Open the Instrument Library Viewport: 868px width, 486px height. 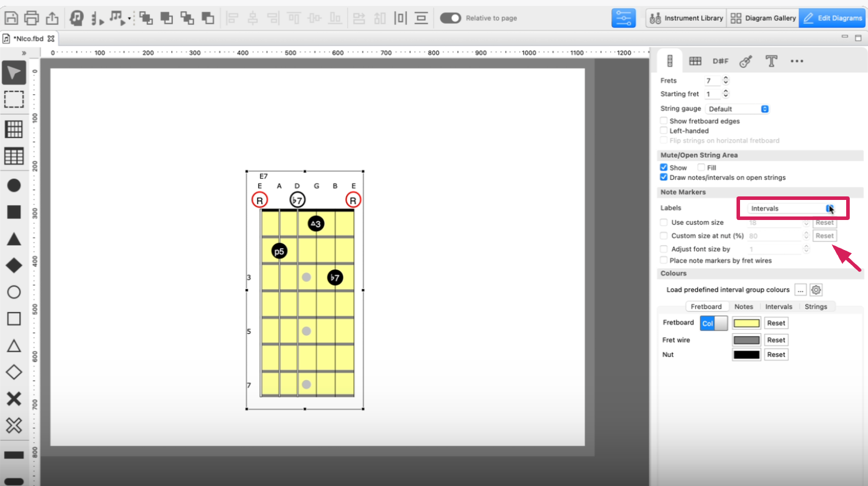point(686,18)
